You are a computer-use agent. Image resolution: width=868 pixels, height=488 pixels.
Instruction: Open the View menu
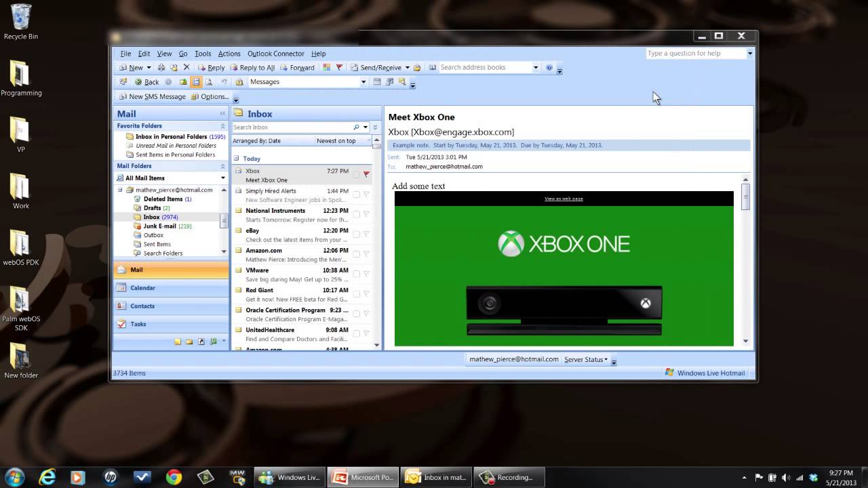pyautogui.click(x=164, y=54)
